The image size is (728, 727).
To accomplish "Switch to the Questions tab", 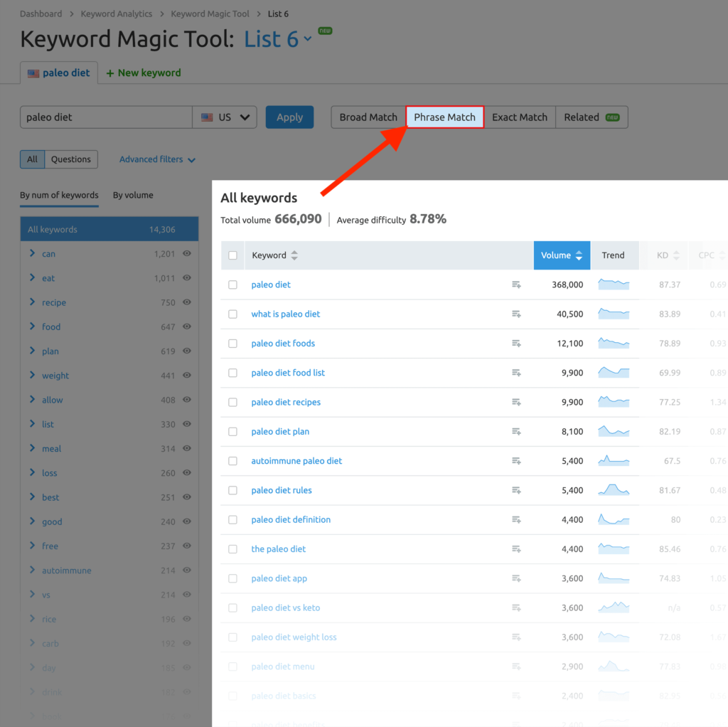I will click(x=71, y=159).
